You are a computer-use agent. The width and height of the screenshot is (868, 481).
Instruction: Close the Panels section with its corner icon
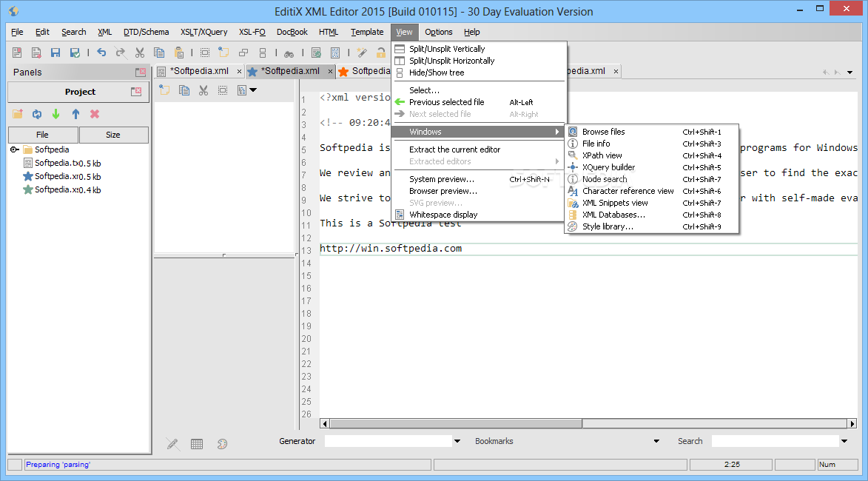[x=141, y=72]
